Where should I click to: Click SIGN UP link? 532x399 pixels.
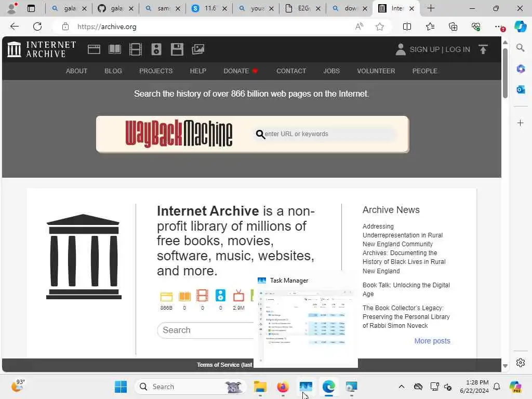[424, 49]
